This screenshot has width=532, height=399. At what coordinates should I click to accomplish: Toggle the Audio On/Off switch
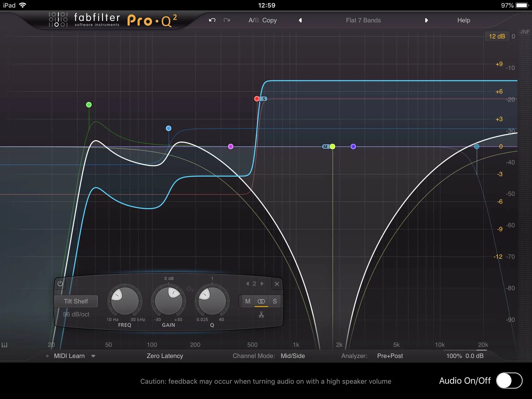509,381
